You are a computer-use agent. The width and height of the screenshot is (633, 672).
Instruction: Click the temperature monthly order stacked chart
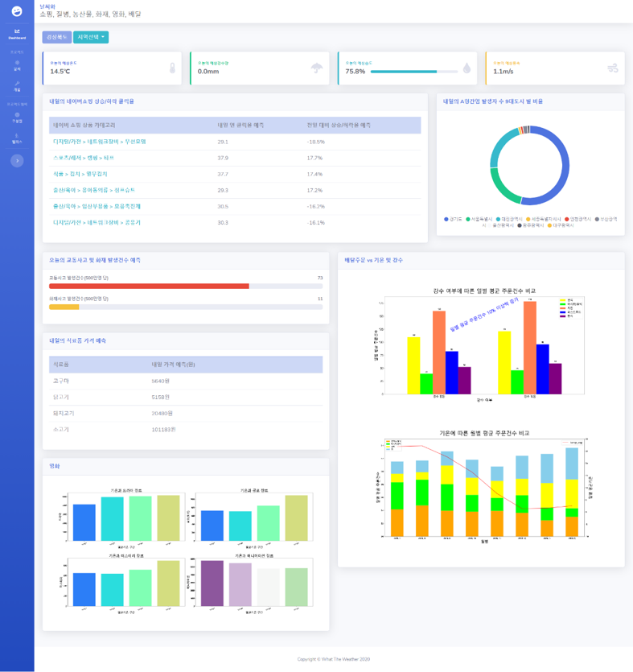pos(484,487)
